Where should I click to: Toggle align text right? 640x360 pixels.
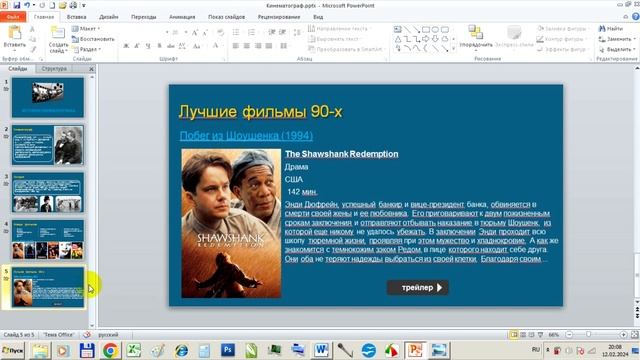[x=258, y=46]
